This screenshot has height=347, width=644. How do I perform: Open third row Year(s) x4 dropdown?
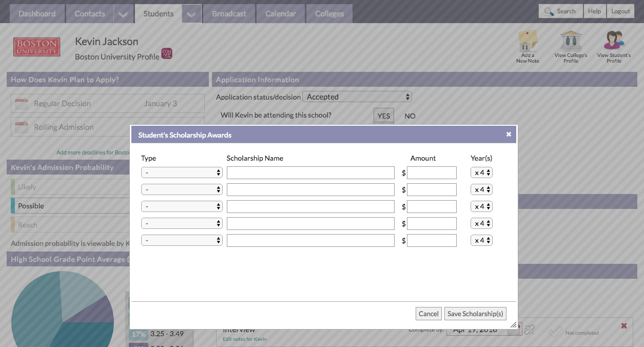click(x=481, y=206)
